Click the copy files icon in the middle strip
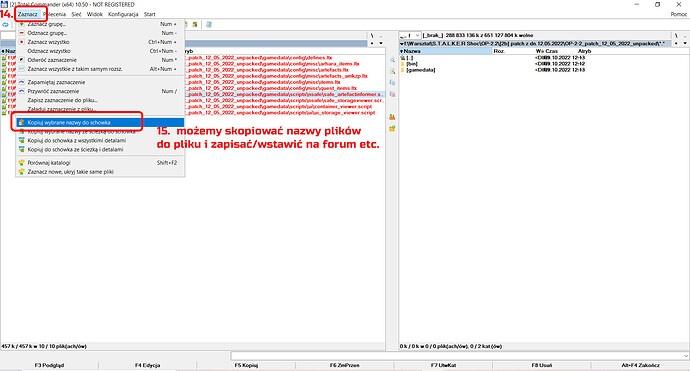 tap(392, 82)
